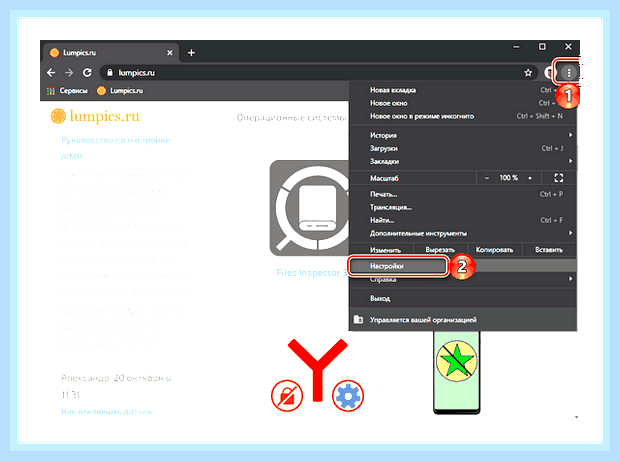Open new tab with plus icon
This screenshot has width=620, height=461.
coord(191,53)
